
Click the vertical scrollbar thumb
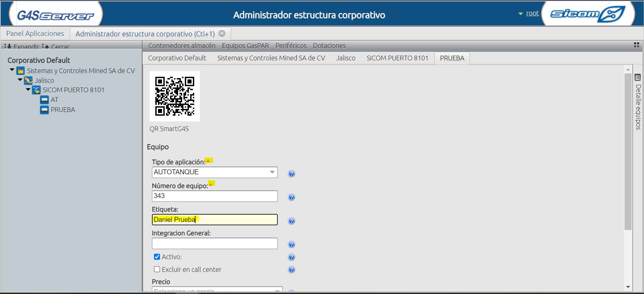coord(628,152)
